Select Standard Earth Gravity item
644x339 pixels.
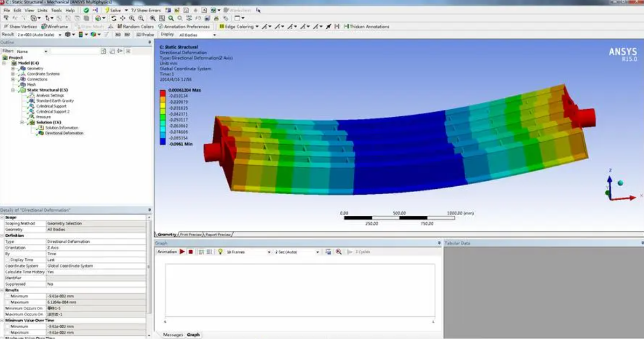[54, 101]
